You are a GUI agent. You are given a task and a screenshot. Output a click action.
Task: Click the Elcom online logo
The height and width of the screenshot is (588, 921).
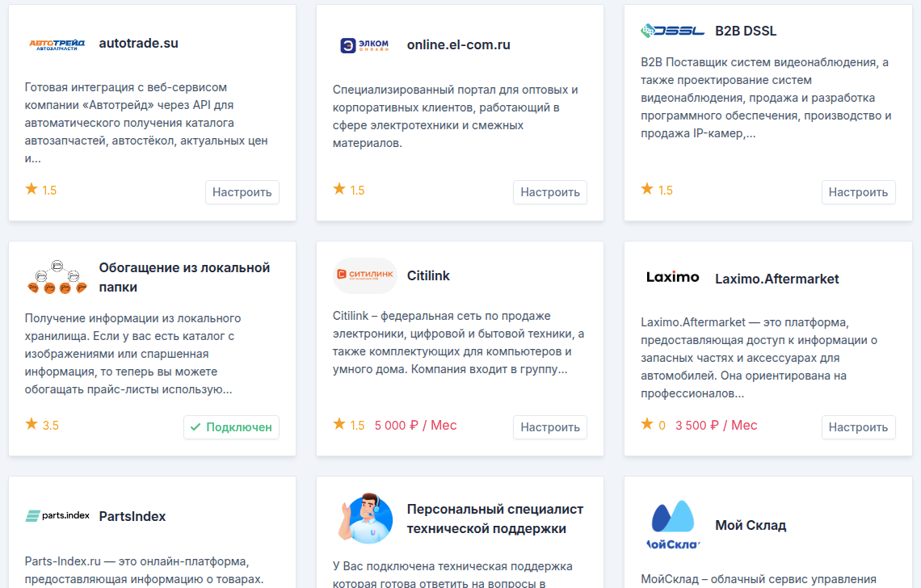(364, 45)
